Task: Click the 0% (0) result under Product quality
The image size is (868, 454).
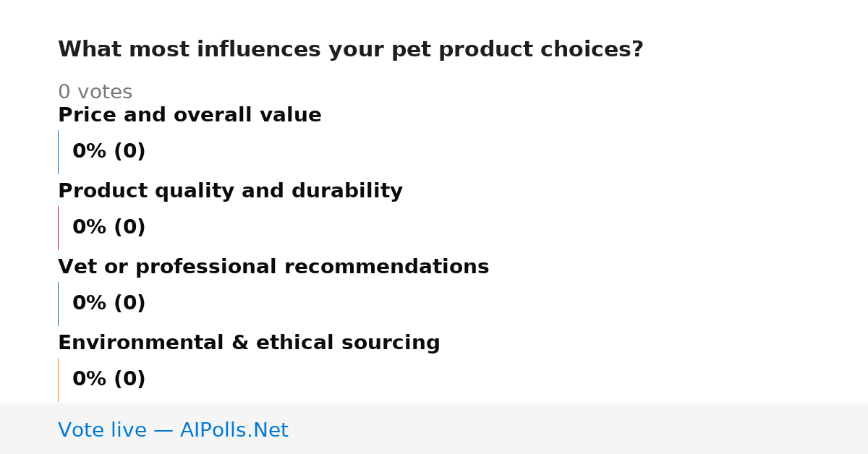Action: click(109, 228)
